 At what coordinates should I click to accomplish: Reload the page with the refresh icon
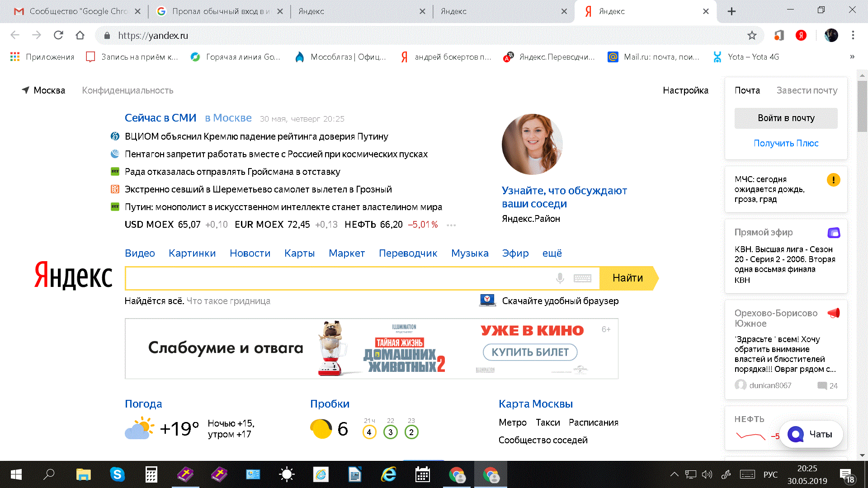(x=58, y=35)
